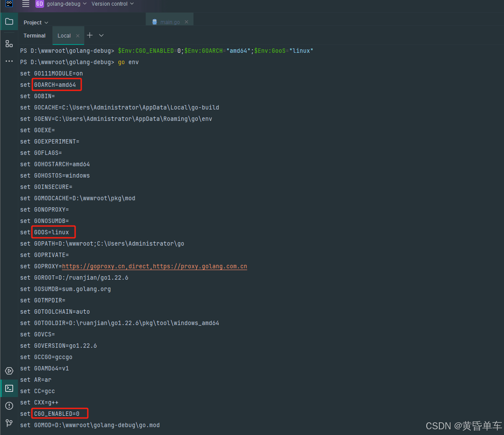Show more tool windows ellipsis

(9, 61)
